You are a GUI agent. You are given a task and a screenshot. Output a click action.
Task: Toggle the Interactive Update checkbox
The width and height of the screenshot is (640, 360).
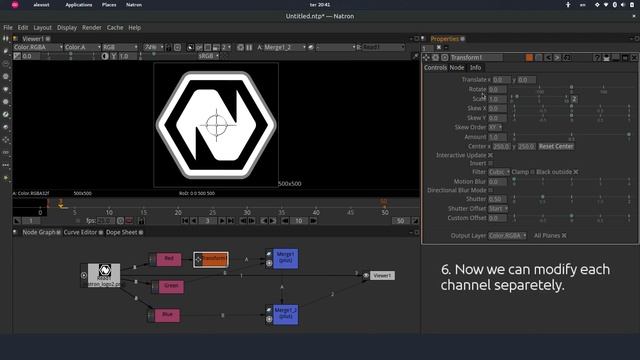pyautogui.click(x=491, y=155)
